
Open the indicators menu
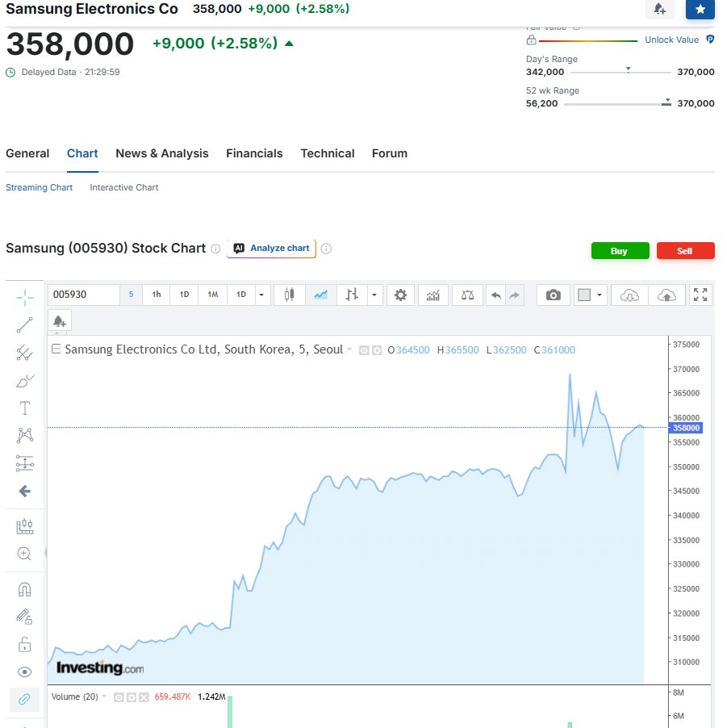click(x=433, y=295)
